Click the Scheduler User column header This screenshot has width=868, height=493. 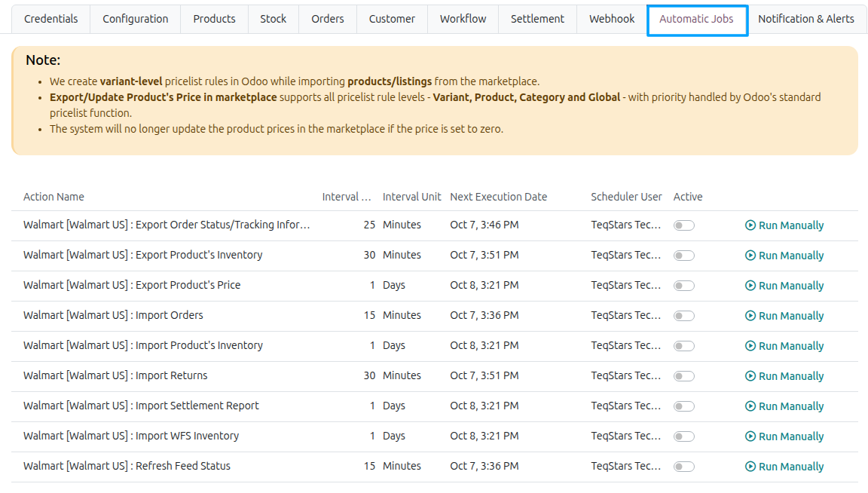(626, 197)
